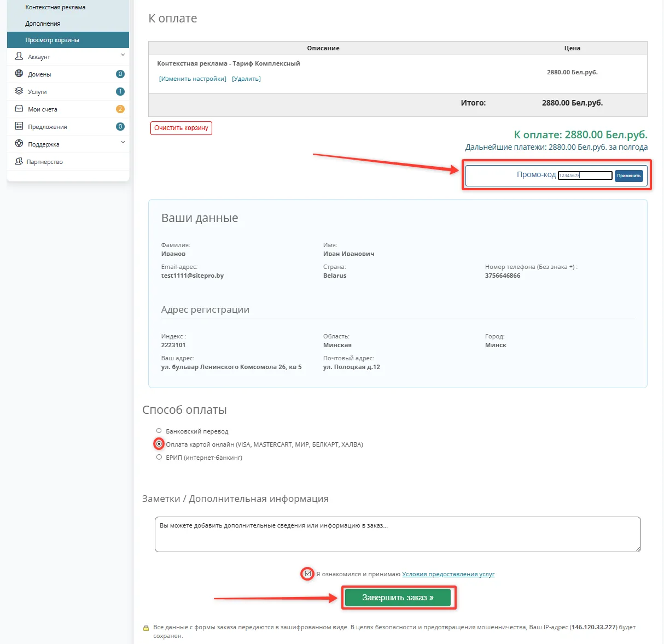The width and height of the screenshot is (664, 644).
Task: Click the Domains globe icon
Action: pos(19,74)
